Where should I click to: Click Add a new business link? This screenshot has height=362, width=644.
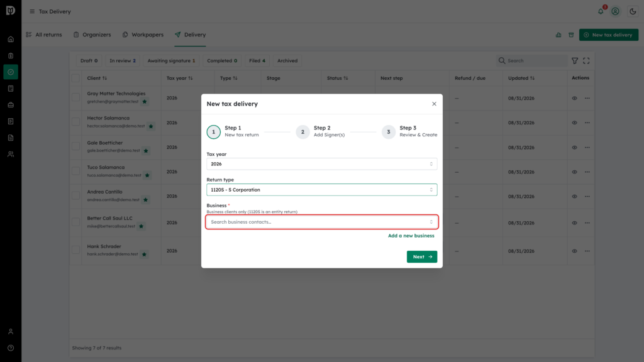(411, 236)
